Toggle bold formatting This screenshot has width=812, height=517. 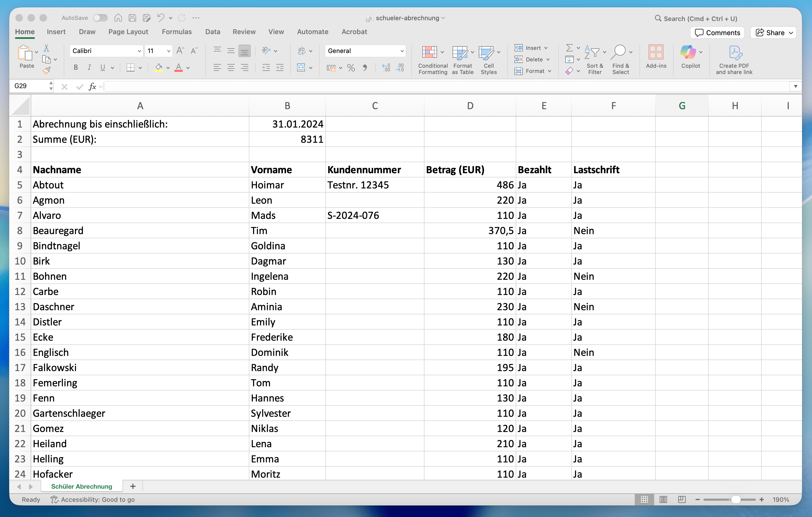pos(76,68)
